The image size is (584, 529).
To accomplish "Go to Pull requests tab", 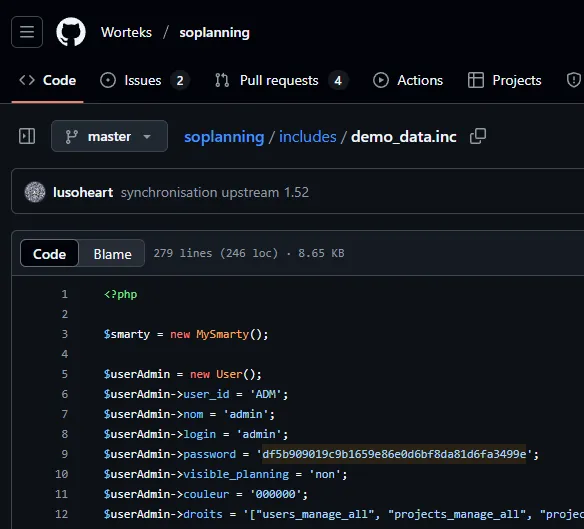I will click(x=281, y=80).
